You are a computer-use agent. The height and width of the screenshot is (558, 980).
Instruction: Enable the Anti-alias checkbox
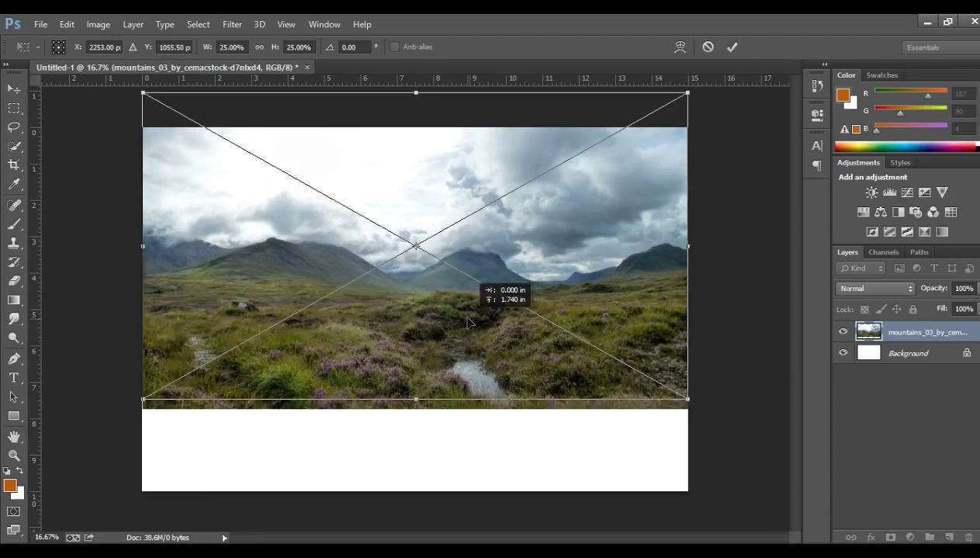coord(394,47)
